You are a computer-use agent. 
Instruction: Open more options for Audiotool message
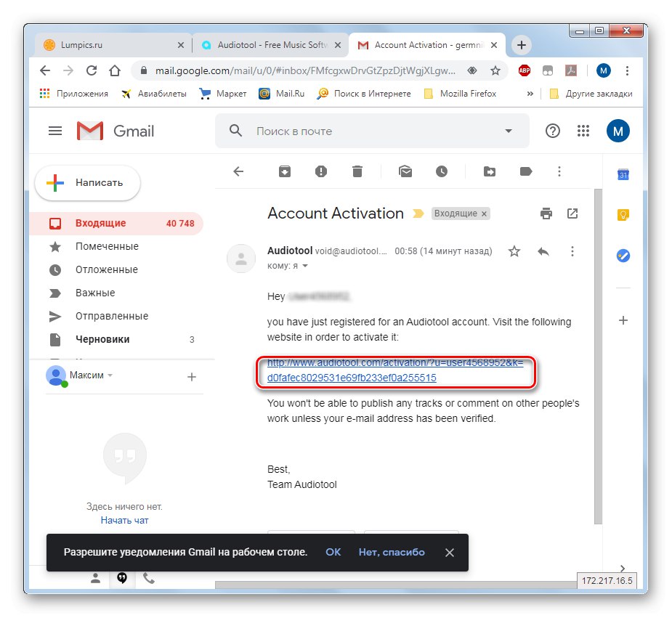pyautogui.click(x=572, y=251)
